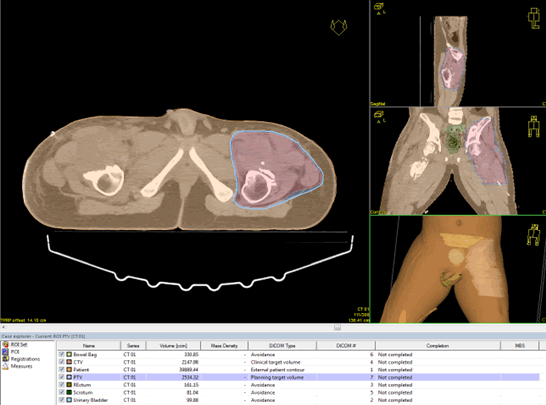
Task: Toggle visibility checkbox for REctum
Action: (62, 385)
